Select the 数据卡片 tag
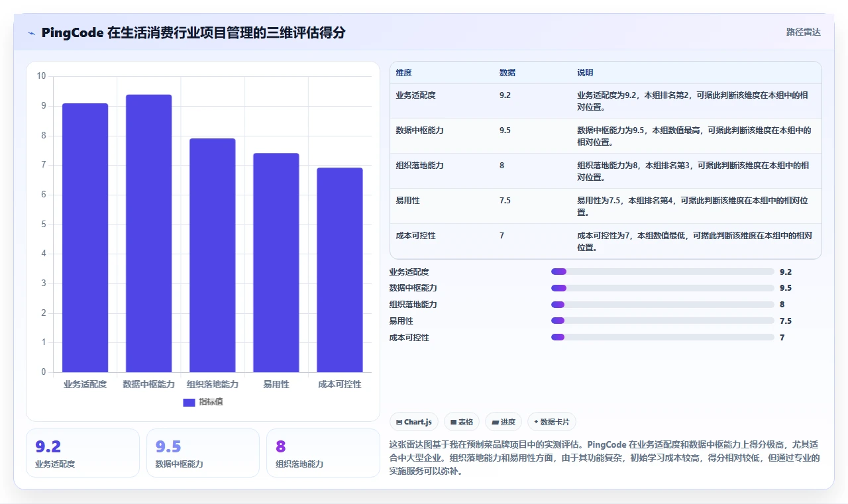The image size is (848, 504). 552,422
